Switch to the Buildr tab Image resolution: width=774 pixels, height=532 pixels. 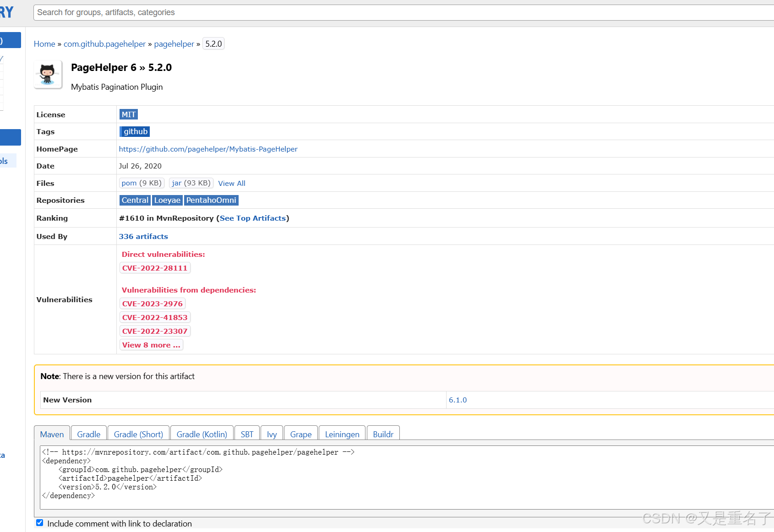tap(383, 434)
